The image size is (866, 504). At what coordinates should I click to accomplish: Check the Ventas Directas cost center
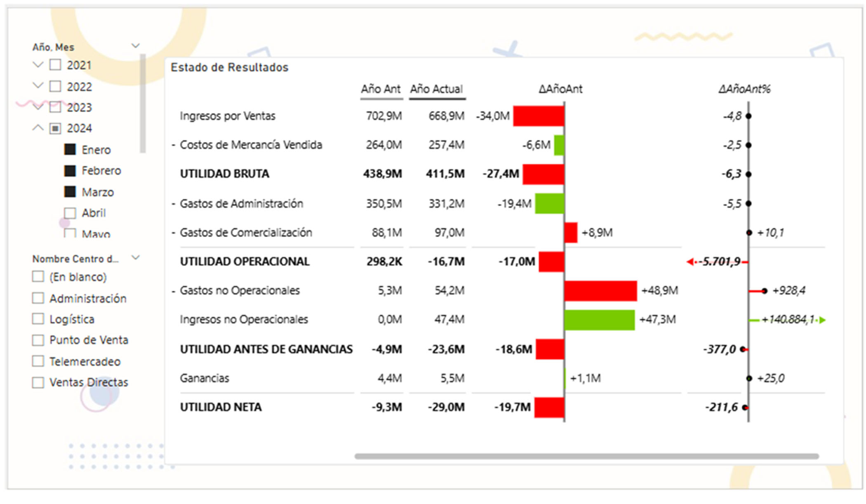[38, 382]
